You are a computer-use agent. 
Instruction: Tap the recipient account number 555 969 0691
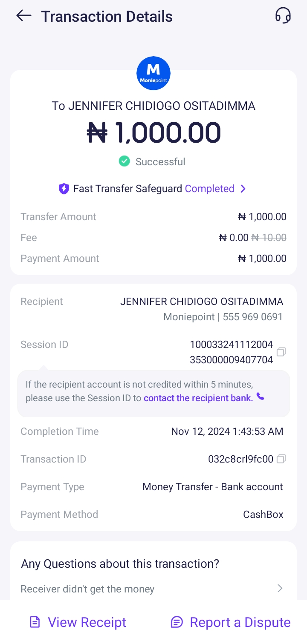[x=252, y=317]
